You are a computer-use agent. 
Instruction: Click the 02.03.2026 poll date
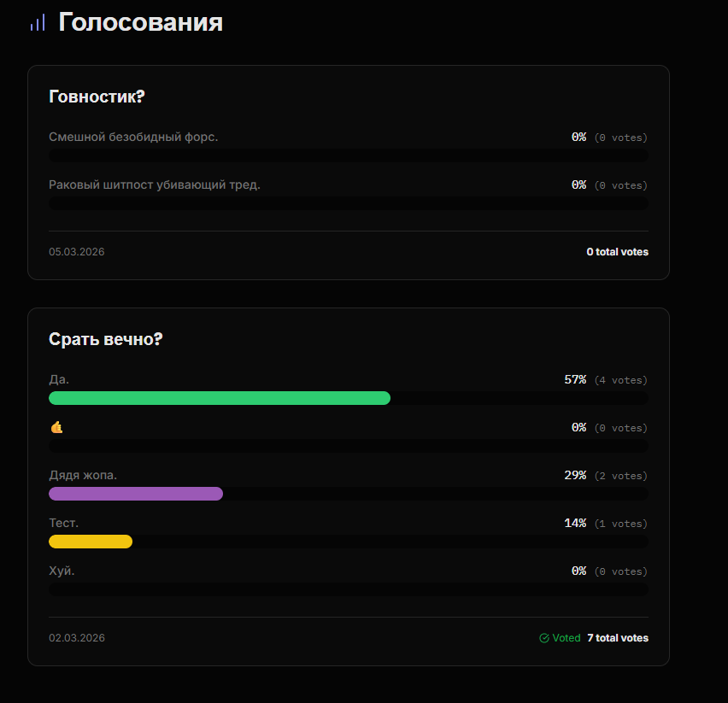pyautogui.click(x=77, y=638)
